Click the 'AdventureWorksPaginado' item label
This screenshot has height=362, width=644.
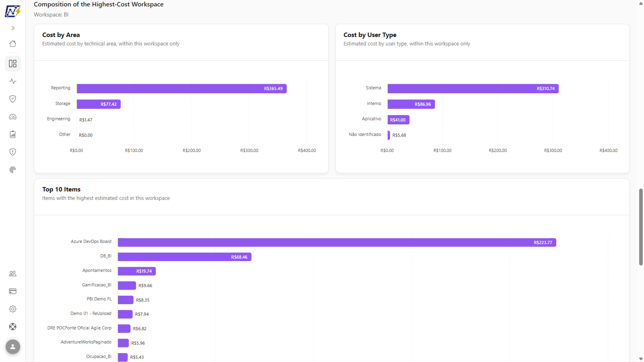[86, 342]
